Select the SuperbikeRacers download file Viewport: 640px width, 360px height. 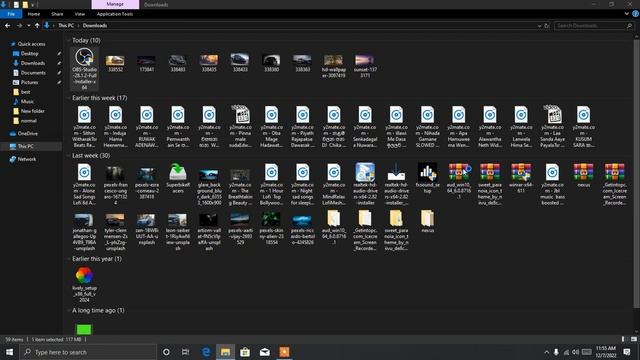click(x=178, y=178)
